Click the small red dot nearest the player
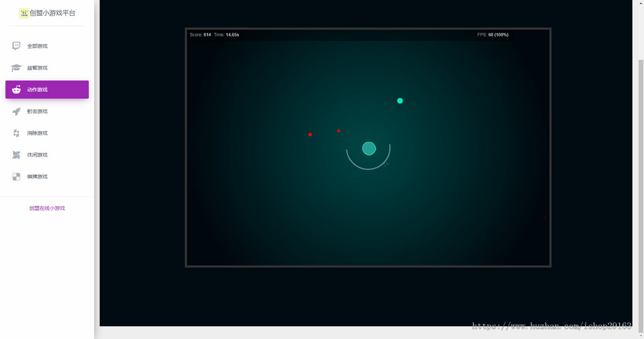 [x=339, y=131]
